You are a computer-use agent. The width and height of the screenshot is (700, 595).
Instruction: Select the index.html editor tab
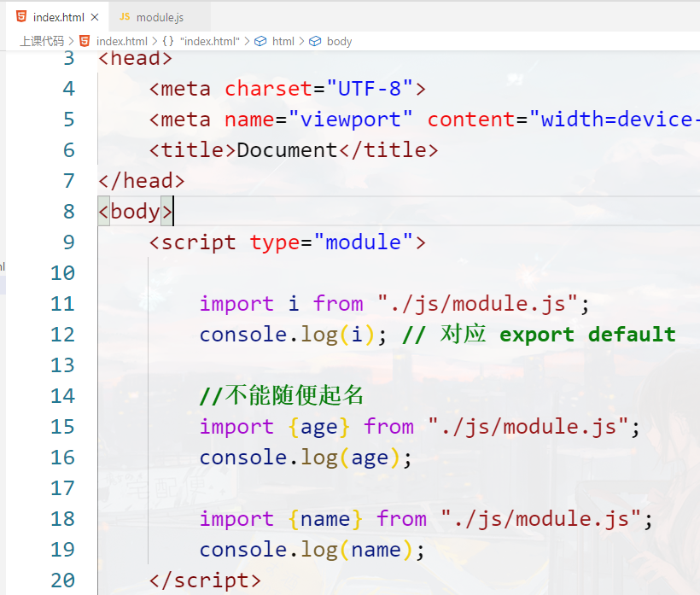pyautogui.click(x=59, y=17)
